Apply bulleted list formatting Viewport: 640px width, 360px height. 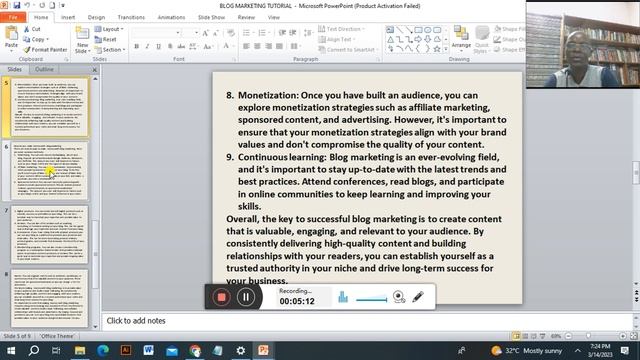pos(247,33)
